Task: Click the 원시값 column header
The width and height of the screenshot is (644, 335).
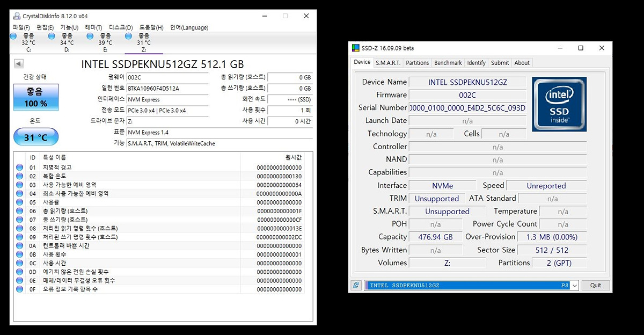Action: (x=272, y=157)
